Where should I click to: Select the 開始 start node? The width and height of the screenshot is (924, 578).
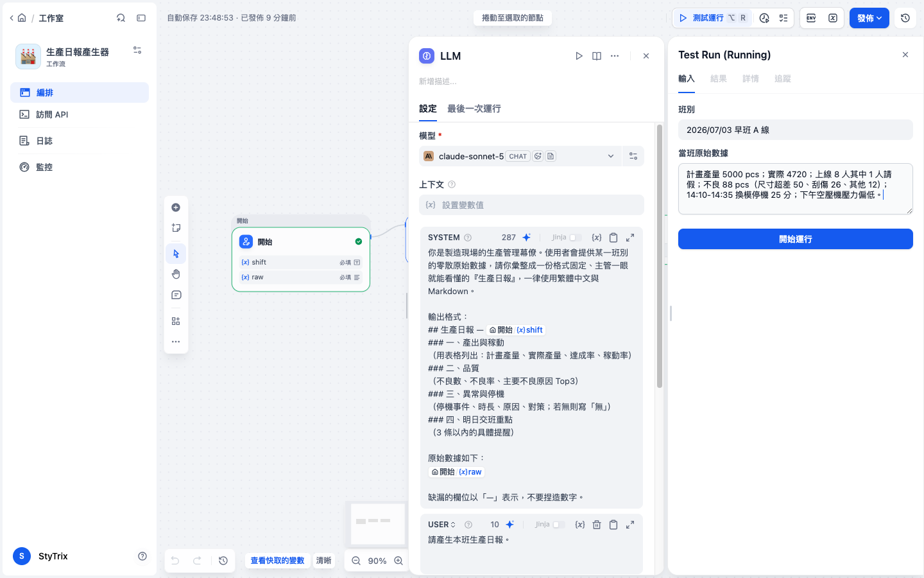coord(301,259)
